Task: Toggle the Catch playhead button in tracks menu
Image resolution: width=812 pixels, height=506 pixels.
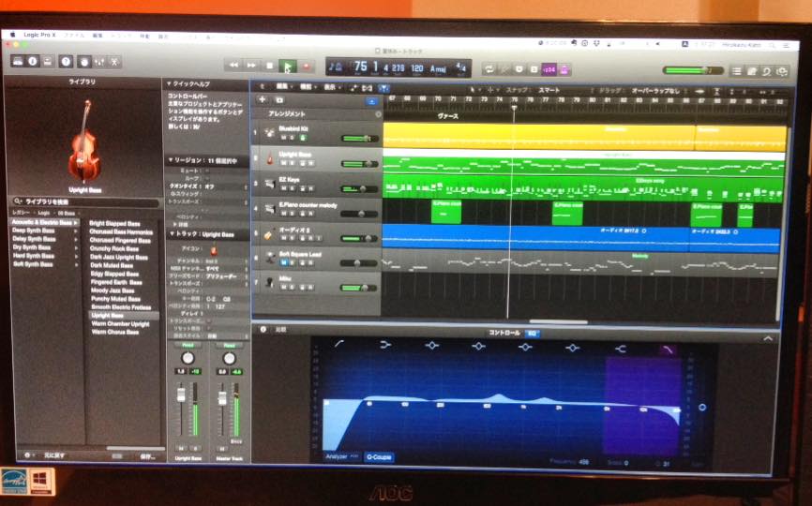Action: click(383, 88)
